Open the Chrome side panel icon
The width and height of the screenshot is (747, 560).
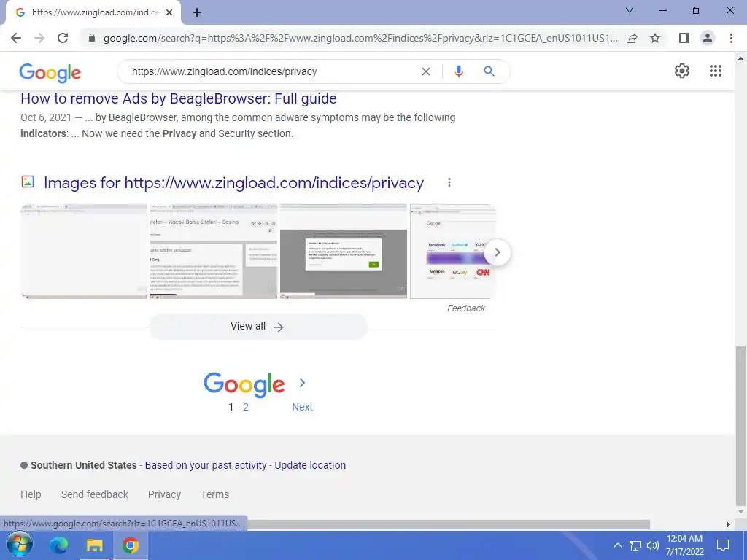click(x=684, y=38)
